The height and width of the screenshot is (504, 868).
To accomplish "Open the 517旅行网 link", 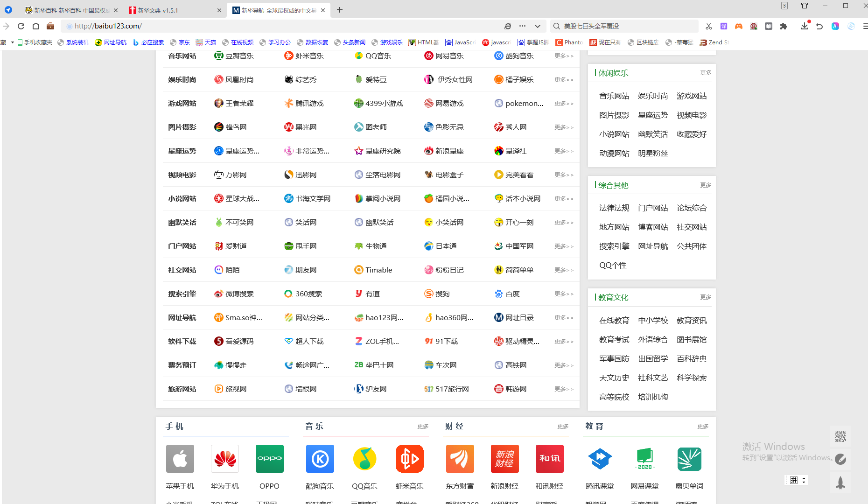I will [x=447, y=389].
